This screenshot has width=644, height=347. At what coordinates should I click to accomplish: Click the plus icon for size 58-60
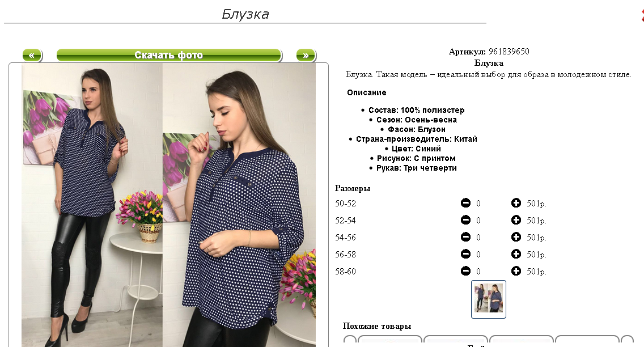click(516, 271)
